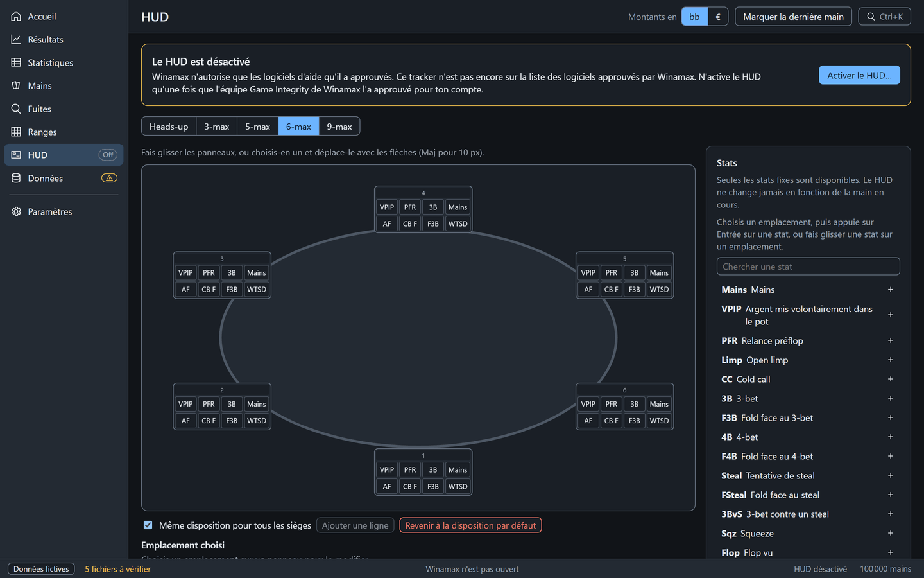The height and width of the screenshot is (578, 924).
Task: Click the Données fictives status badge
Action: click(41, 569)
